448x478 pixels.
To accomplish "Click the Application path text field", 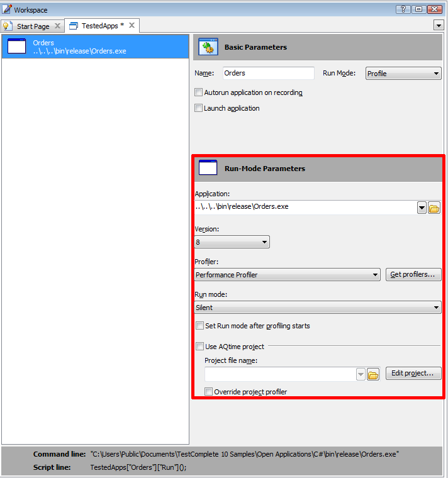I will pos(305,207).
